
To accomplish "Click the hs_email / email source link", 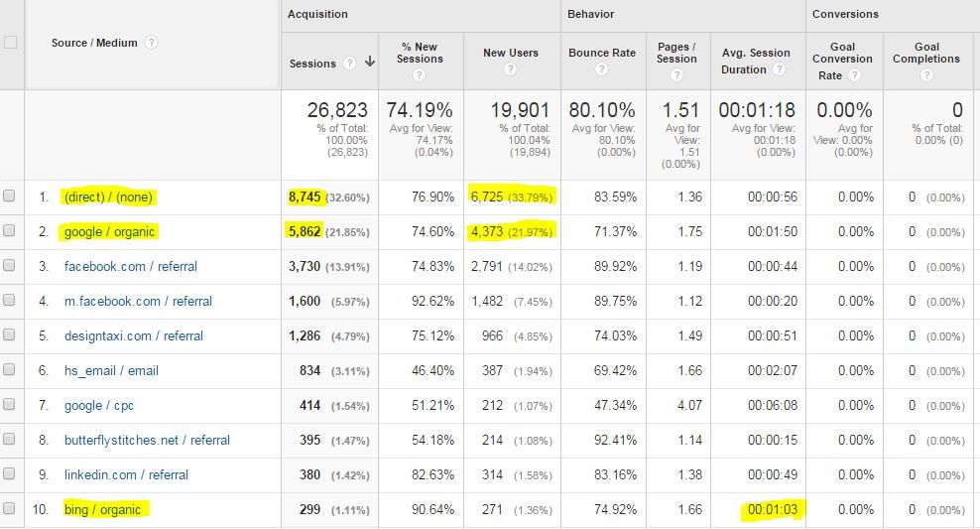I will tap(111, 370).
